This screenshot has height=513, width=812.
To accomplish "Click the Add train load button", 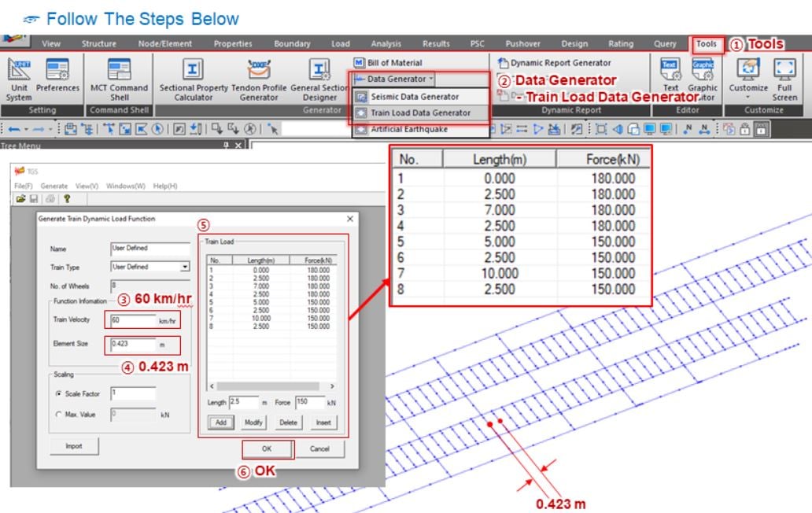I will coord(220,423).
